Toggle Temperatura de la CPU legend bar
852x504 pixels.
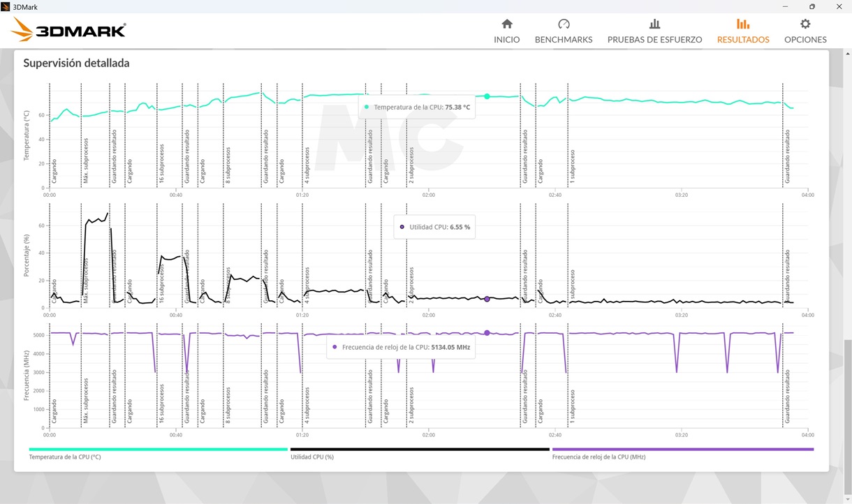[158, 450]
